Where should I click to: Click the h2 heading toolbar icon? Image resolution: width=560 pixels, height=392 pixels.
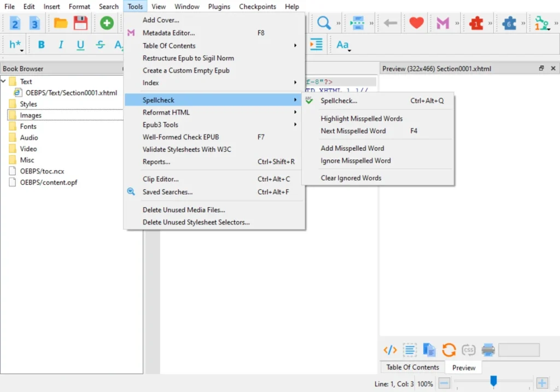click(15, 23)
